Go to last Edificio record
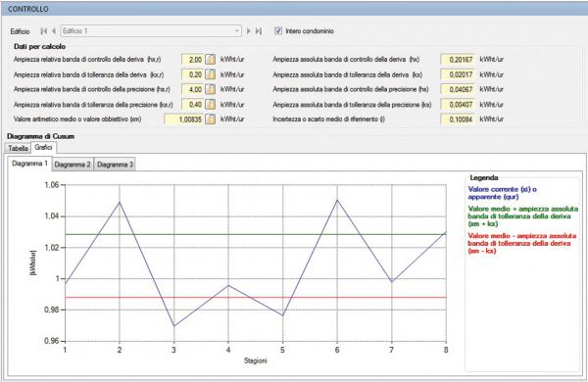 click(x=259, y=31)
